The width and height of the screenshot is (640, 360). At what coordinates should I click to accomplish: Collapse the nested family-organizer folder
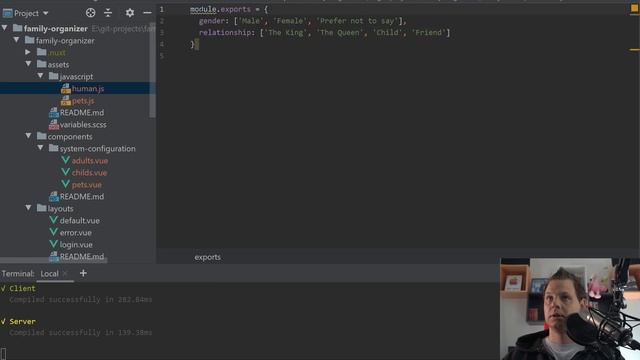(x=16, y=40)
